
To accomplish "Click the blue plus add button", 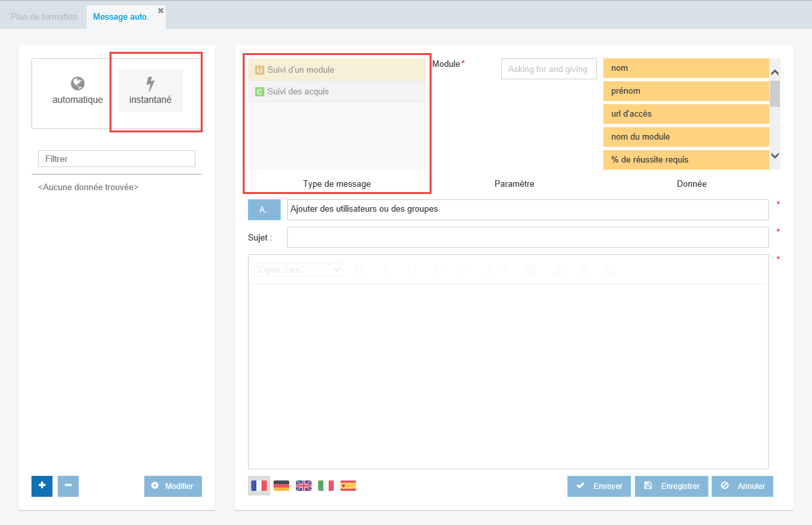I will click(42, 486).
